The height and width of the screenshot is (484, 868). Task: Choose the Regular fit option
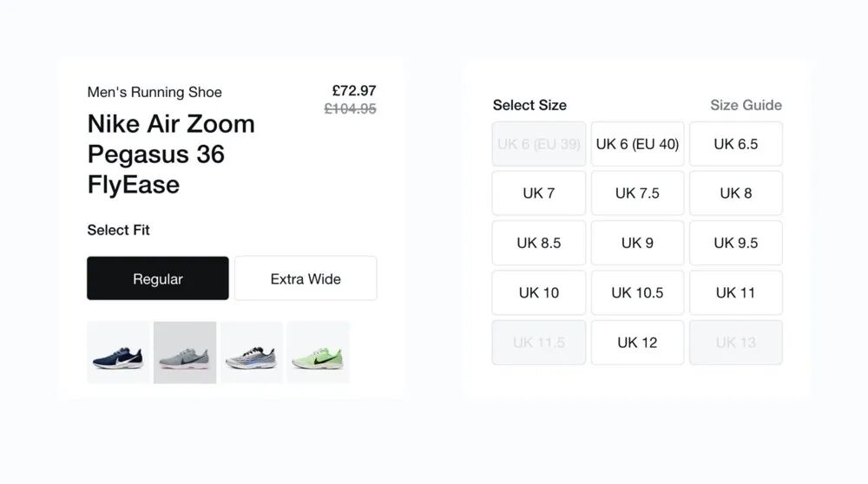point(158,278)
